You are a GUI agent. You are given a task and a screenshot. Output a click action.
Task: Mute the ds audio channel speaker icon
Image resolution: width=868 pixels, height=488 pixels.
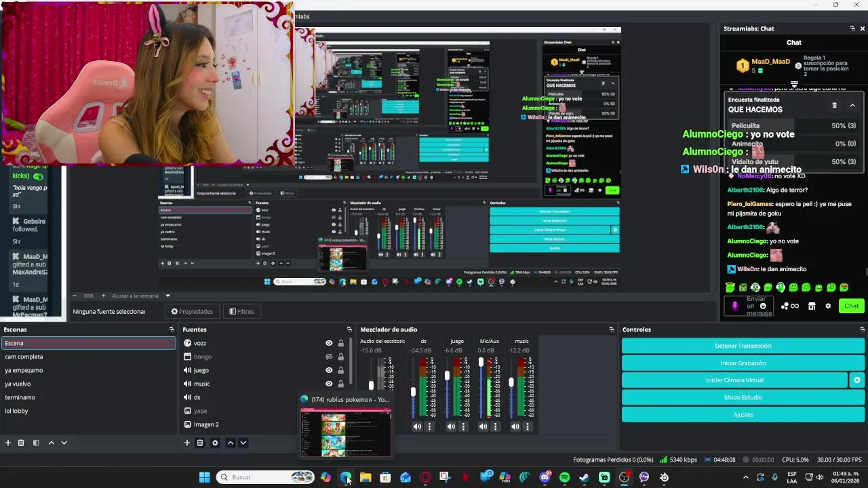417,426
